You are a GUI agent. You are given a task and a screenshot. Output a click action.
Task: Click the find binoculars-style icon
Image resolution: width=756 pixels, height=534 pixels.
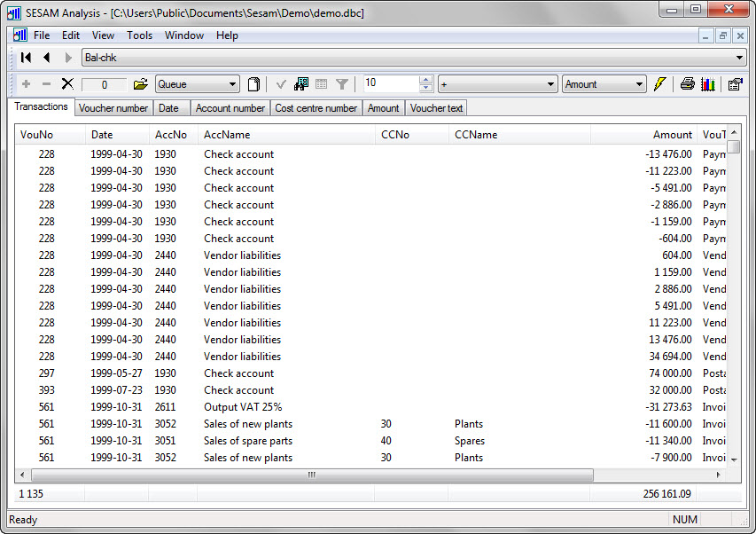tap(301, 84)
